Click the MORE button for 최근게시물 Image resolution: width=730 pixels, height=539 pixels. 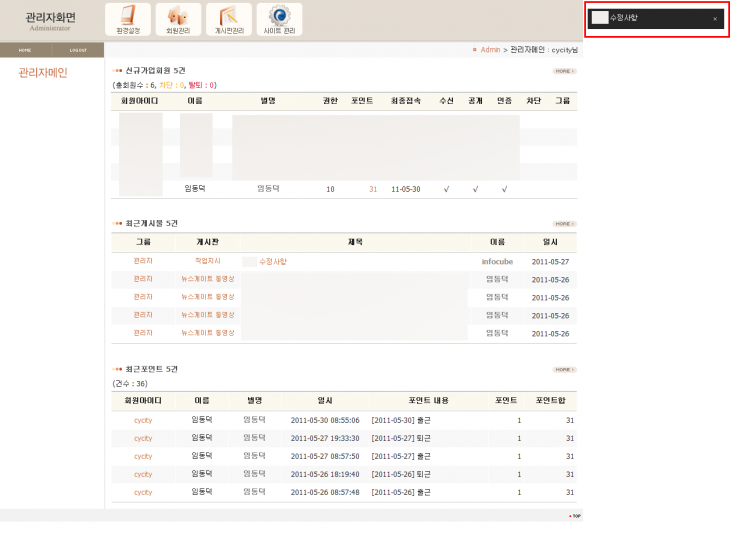[x=564, y=224]
